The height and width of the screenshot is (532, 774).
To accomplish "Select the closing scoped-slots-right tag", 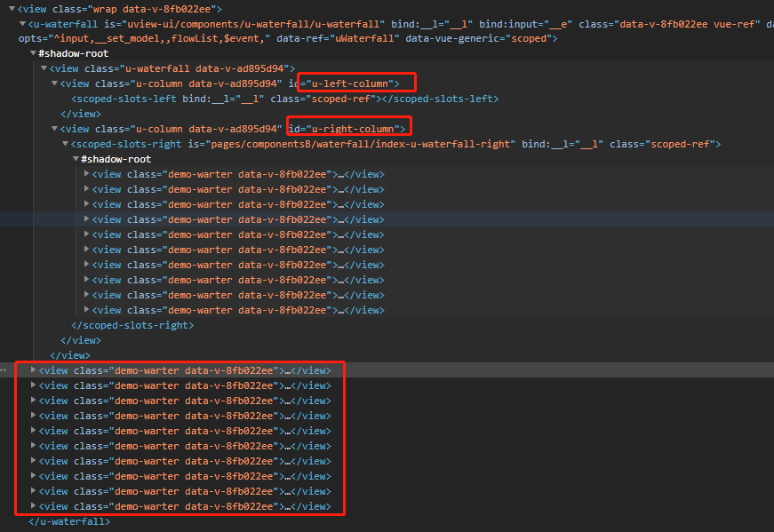I will tap(130, 325).
